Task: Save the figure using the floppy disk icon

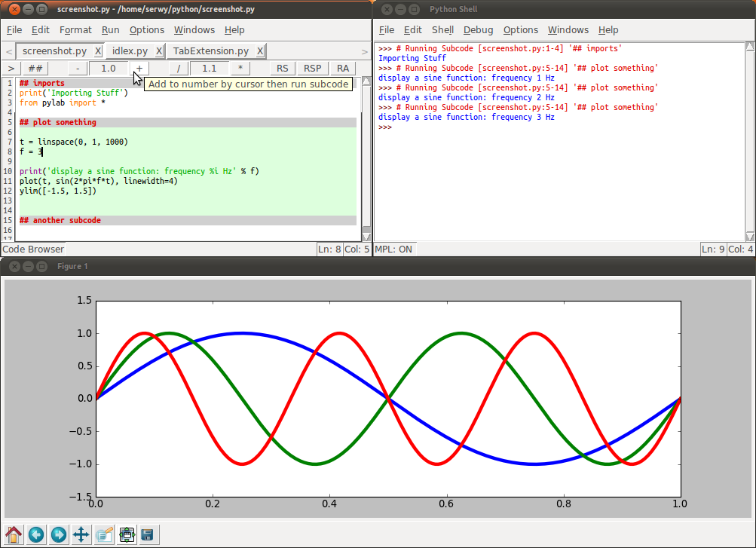Action: 148,534
